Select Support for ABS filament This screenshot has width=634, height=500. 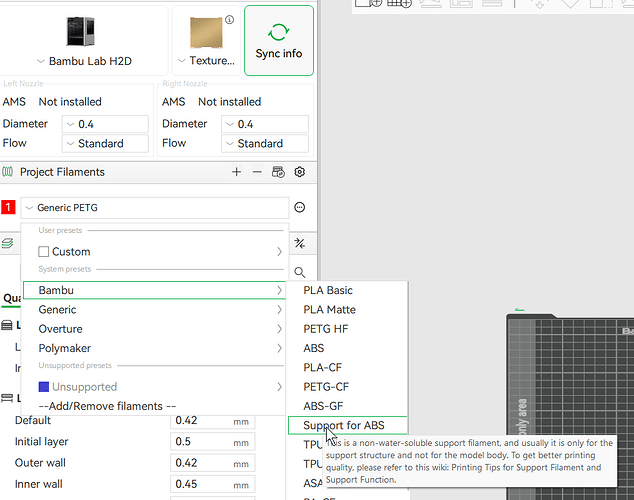[x=347, y=425]
